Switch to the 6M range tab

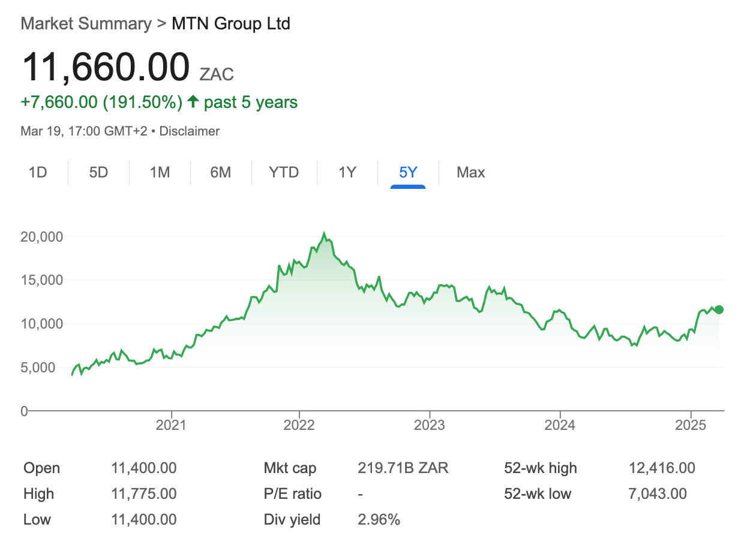[x=221, y=173]
